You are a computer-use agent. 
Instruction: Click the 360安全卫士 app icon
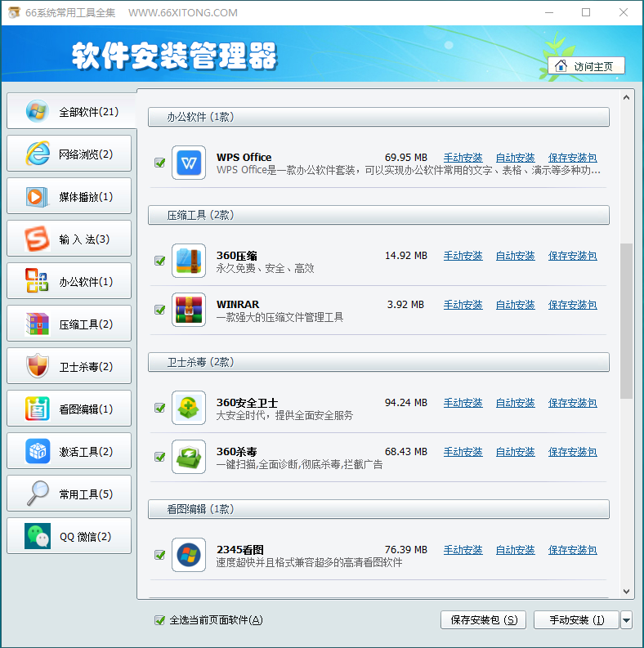(189, 408)
